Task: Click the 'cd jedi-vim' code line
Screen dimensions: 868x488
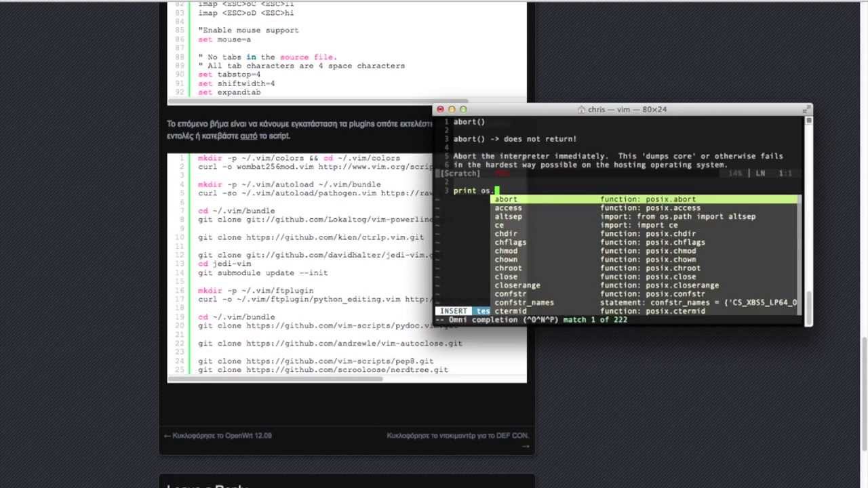Action: pos(224,264)
